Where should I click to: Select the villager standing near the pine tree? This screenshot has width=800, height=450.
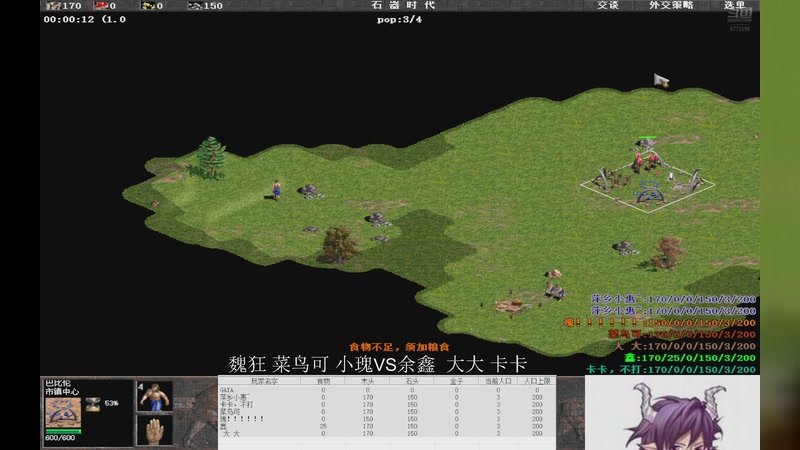[x=277, y=189]
